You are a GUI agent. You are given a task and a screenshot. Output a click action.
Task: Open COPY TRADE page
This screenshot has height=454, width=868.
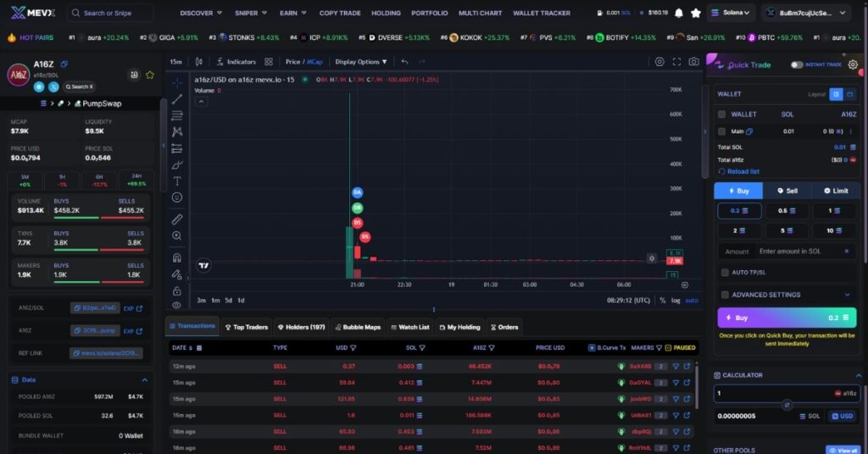point(339,13)
